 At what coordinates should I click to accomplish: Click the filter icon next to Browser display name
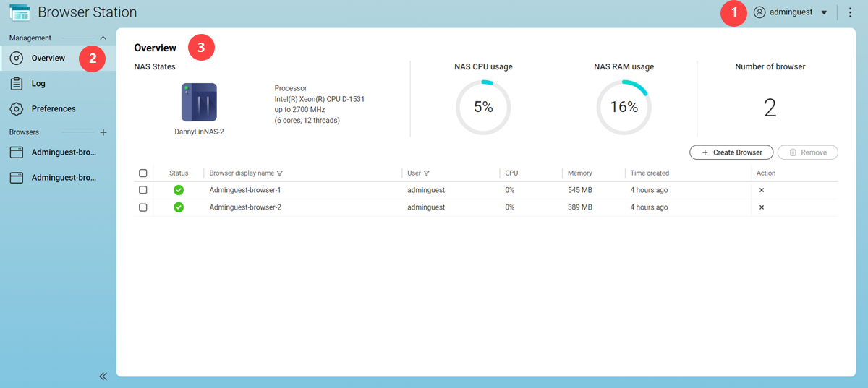[280, 173]
